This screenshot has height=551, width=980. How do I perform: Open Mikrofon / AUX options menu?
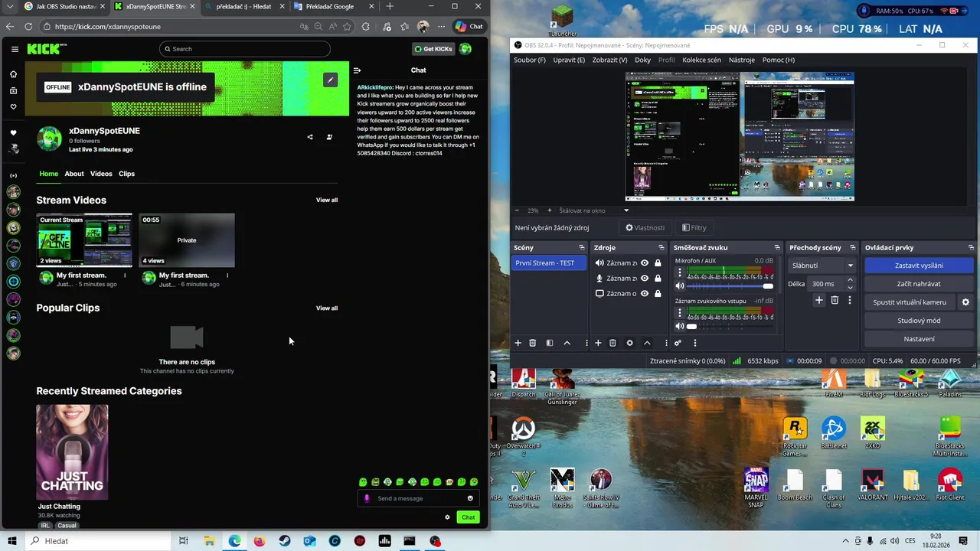tap(679, 272)
